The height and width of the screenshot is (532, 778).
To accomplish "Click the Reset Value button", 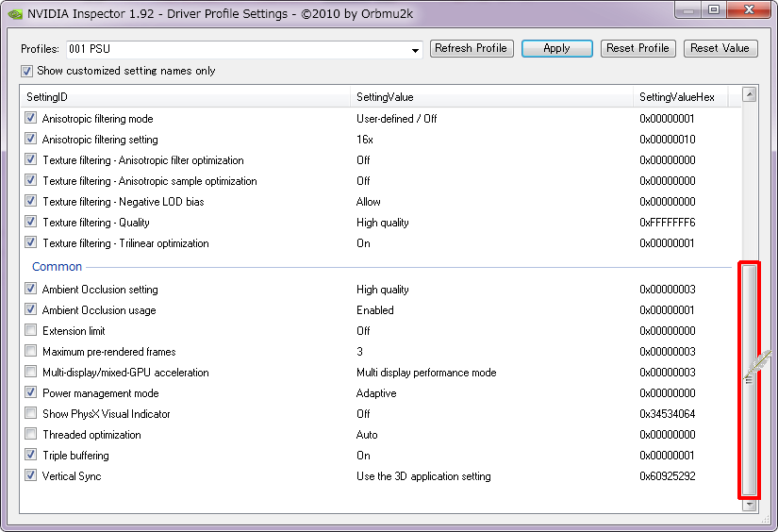I will (x=720, y=49).
